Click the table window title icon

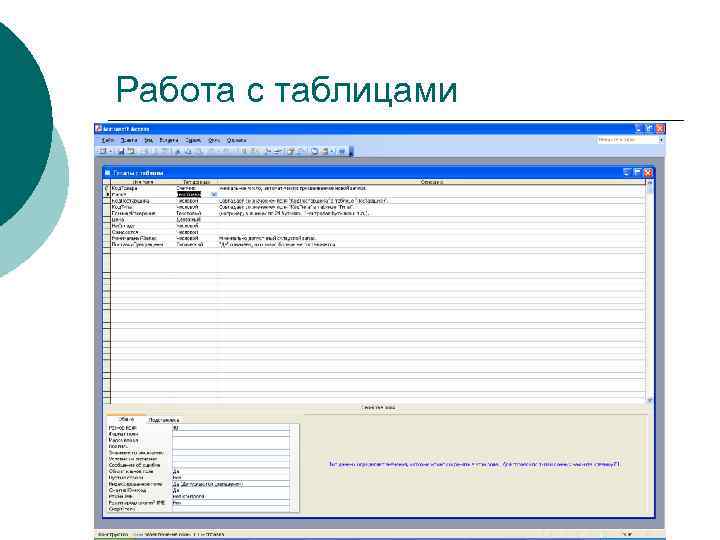pyautogui.click(x=107, y=173)
